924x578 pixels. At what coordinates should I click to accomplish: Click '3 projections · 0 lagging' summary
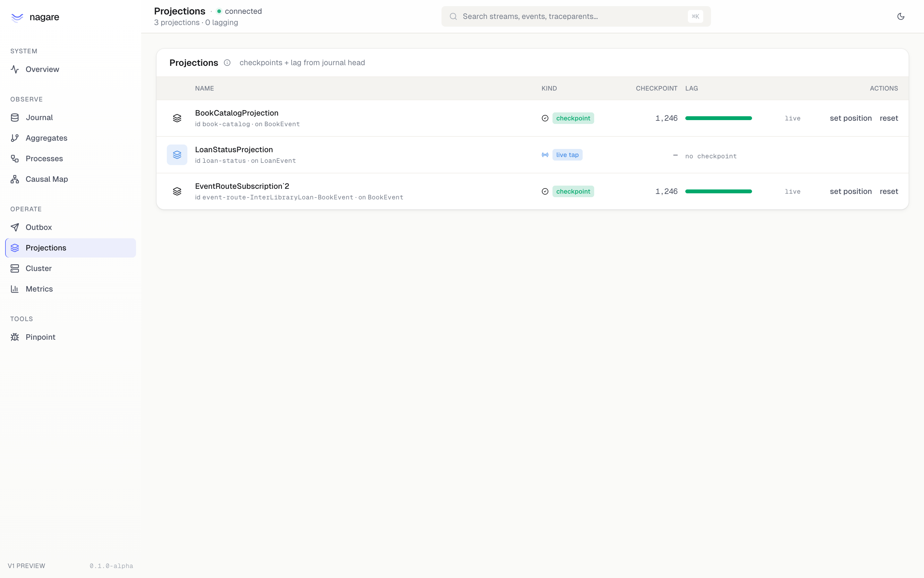(x=196, y=22)
